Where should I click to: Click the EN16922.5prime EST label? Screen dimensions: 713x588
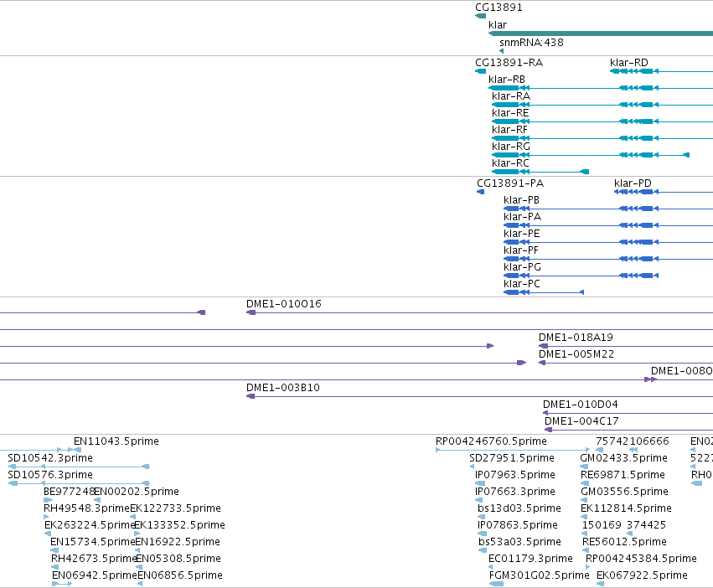178,542
